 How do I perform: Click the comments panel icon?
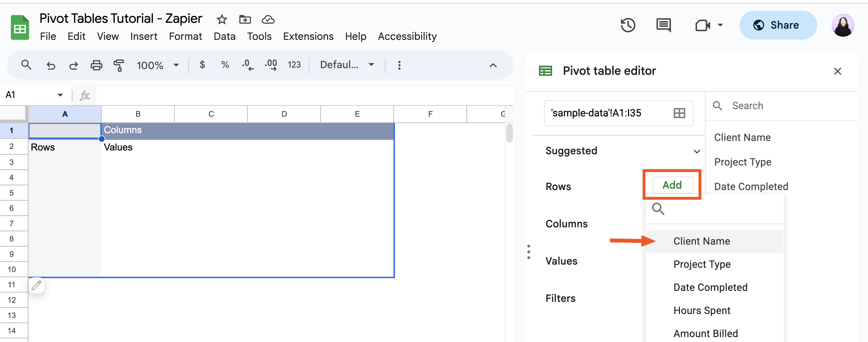coord(663,24)
